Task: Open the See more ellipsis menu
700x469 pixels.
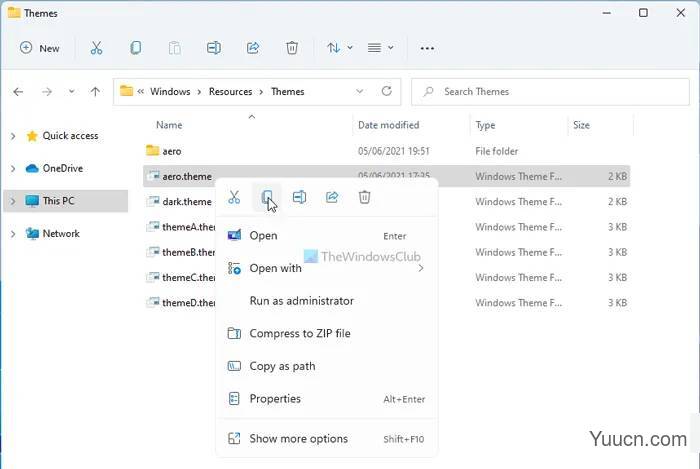Action: [427, 48]
